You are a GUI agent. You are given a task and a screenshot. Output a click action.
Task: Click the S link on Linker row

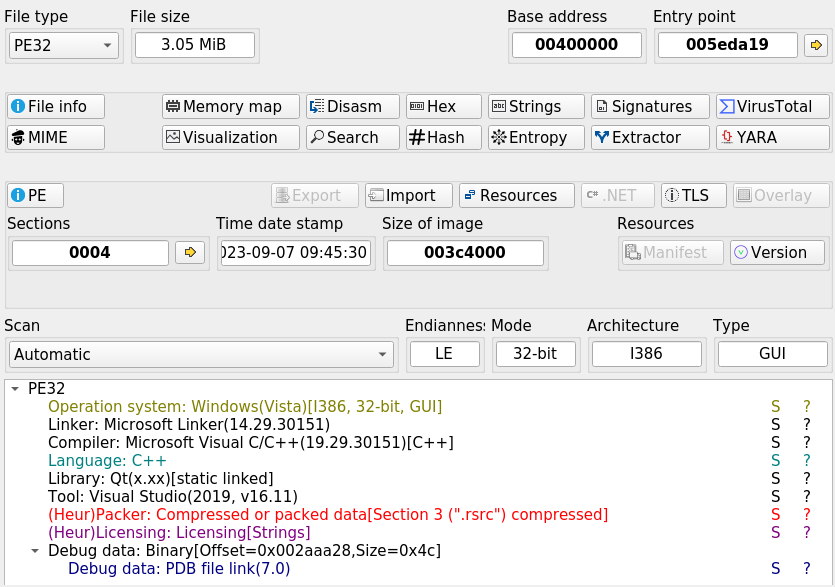point(775,425)
